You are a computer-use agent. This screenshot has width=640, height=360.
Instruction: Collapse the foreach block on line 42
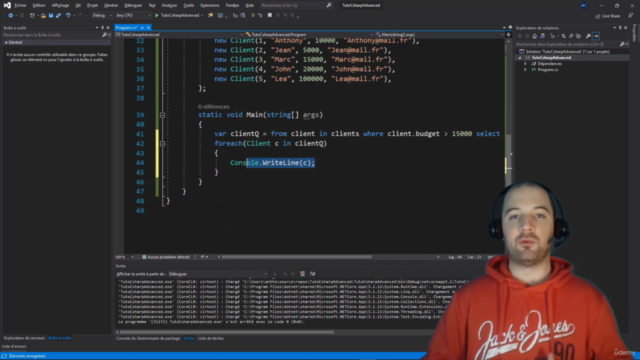tap(162, 144)
